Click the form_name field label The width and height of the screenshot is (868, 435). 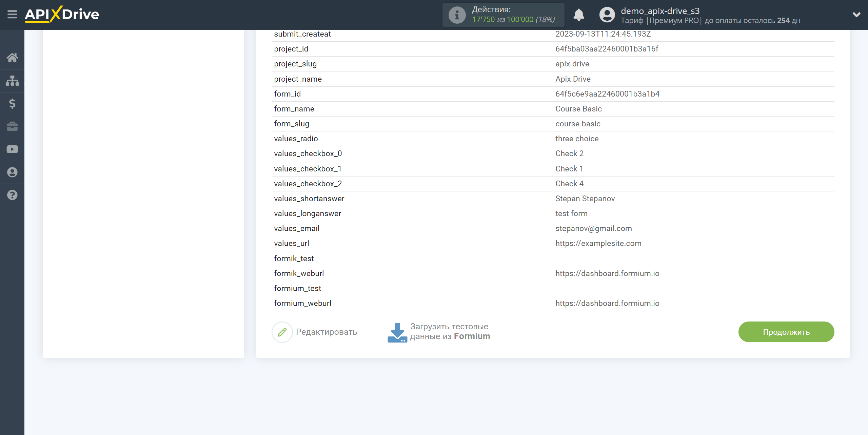[294, 109]
